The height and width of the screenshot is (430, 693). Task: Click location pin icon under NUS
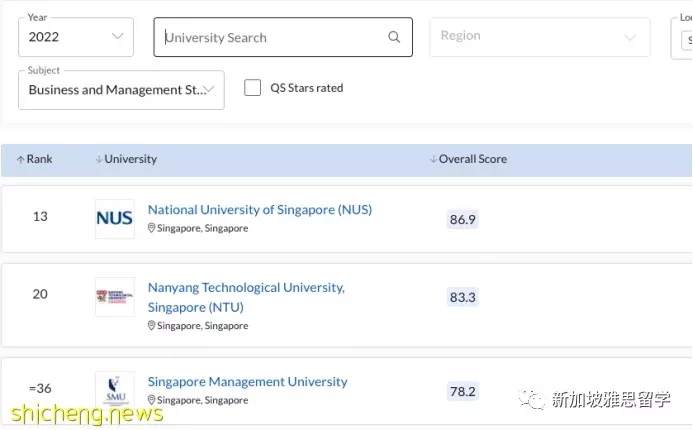click(x=151, y=228)
